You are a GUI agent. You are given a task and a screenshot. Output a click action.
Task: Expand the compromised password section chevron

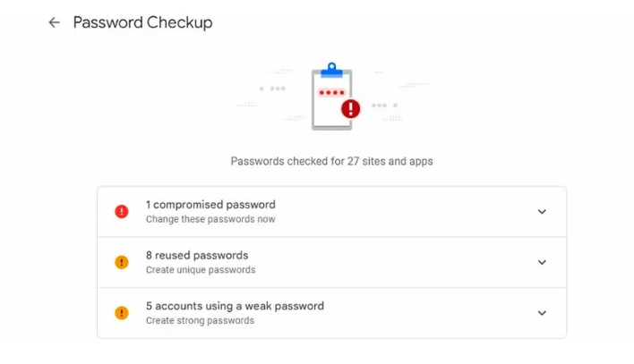542,212
